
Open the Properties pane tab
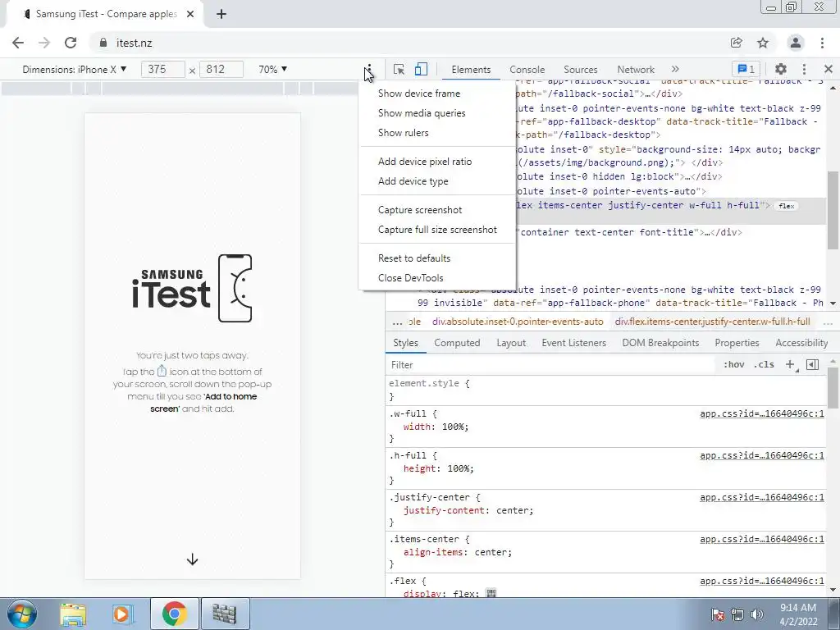(737, 343)
